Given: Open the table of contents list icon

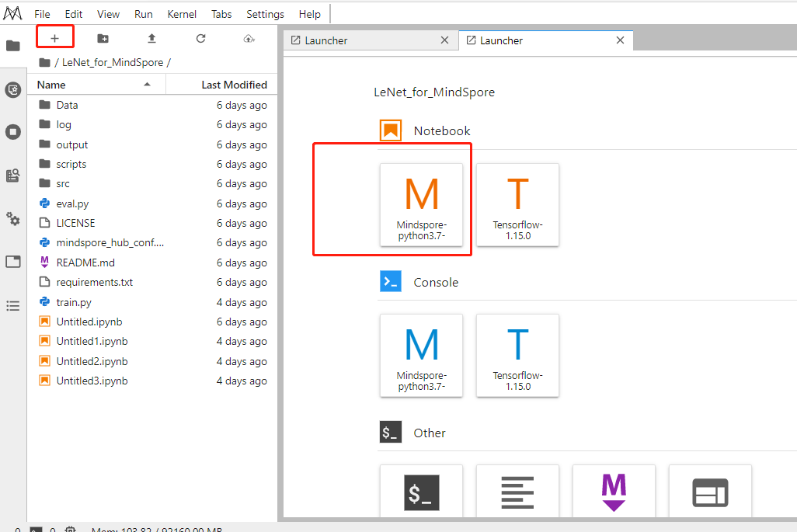Looking at the screenshot, I should pyautogui.click(x=13, y=306).
